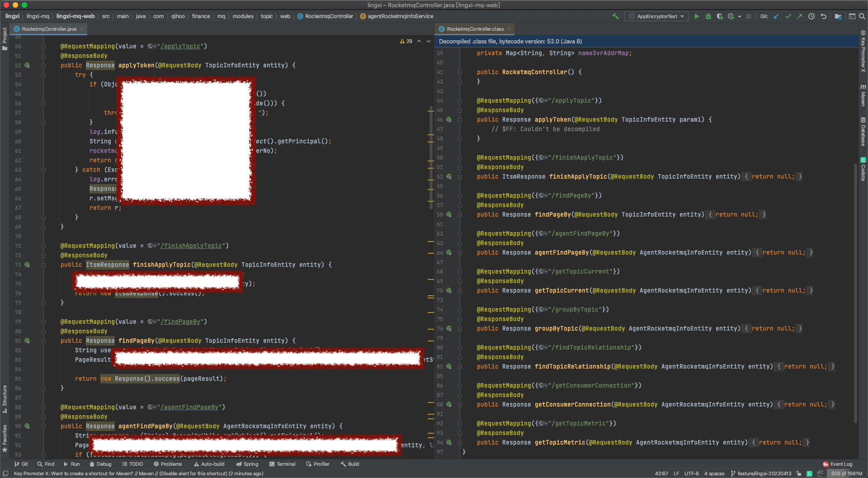This screenshot has height=478, width=868.
Task: Toggle file read-only lock icon
Action: 799,473
